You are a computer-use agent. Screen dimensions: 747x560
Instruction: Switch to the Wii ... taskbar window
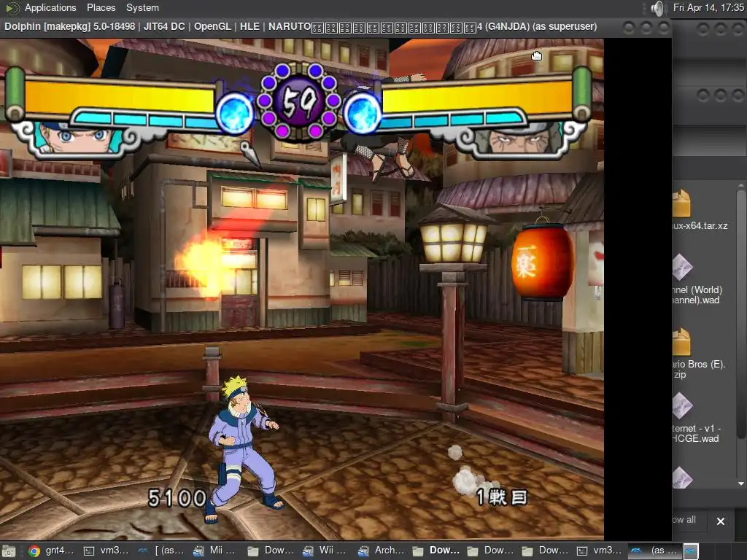coord(325,551)
